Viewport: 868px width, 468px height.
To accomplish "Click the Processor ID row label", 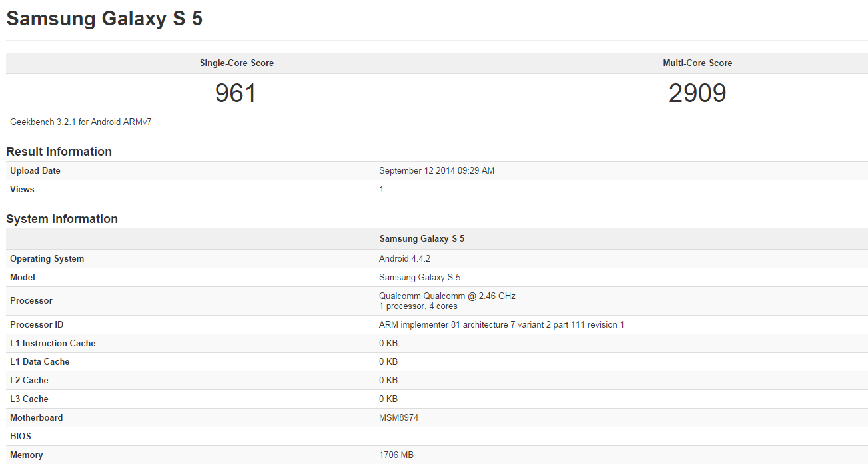I will pyautogui.click(x=37, y=325).
